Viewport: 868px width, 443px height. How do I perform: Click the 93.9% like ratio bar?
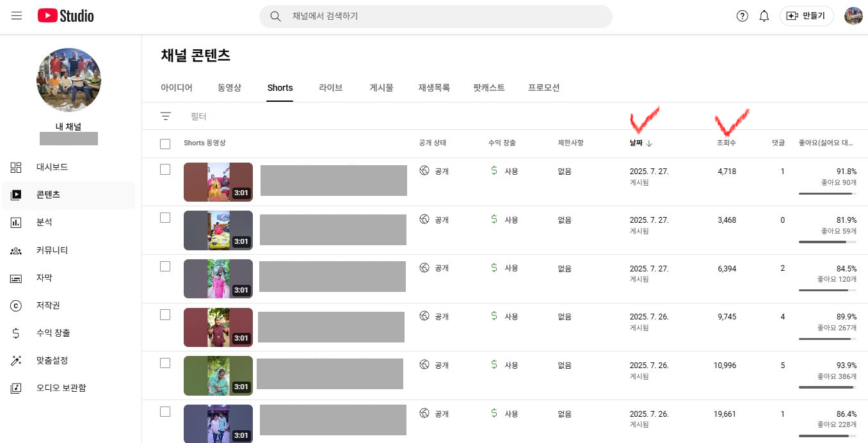click(x=828, y=387)
